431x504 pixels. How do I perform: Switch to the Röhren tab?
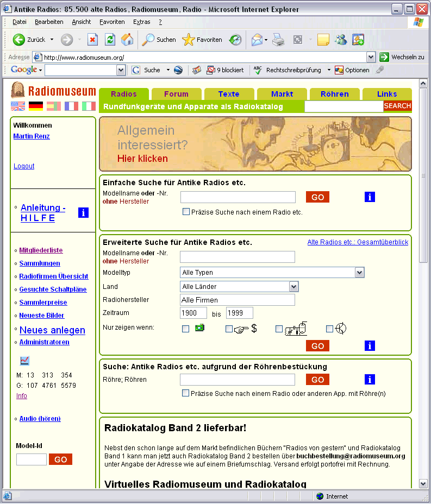334,94
